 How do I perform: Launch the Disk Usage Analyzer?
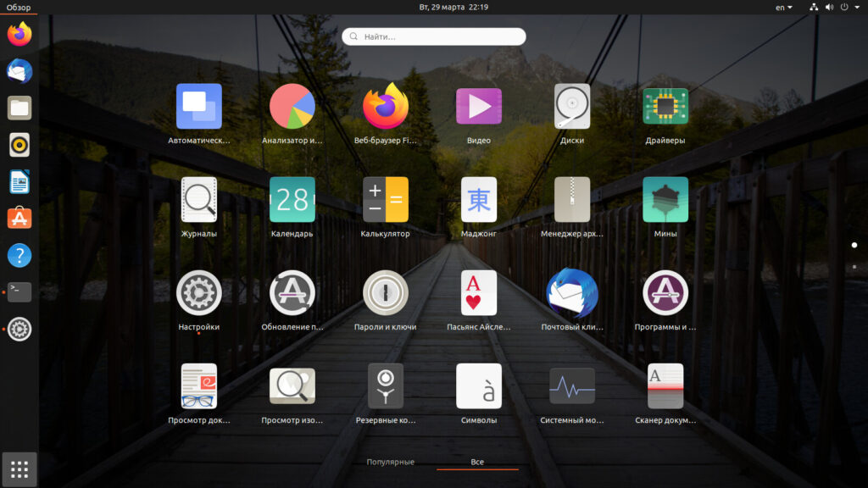292,107
